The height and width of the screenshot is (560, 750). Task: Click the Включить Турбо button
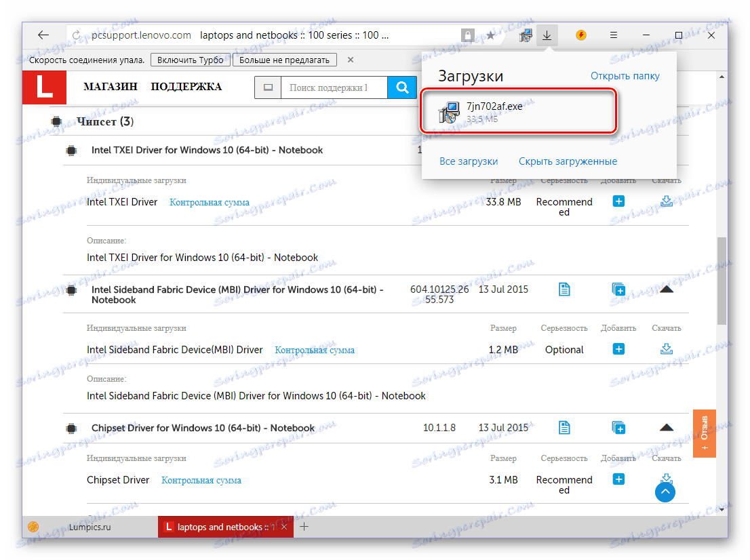[x=191, y=60]
